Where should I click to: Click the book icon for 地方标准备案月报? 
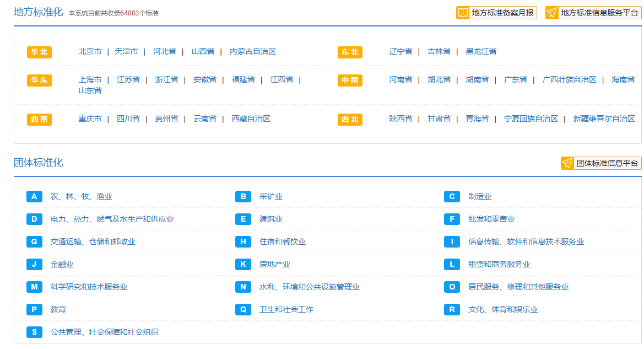[463, 13]
